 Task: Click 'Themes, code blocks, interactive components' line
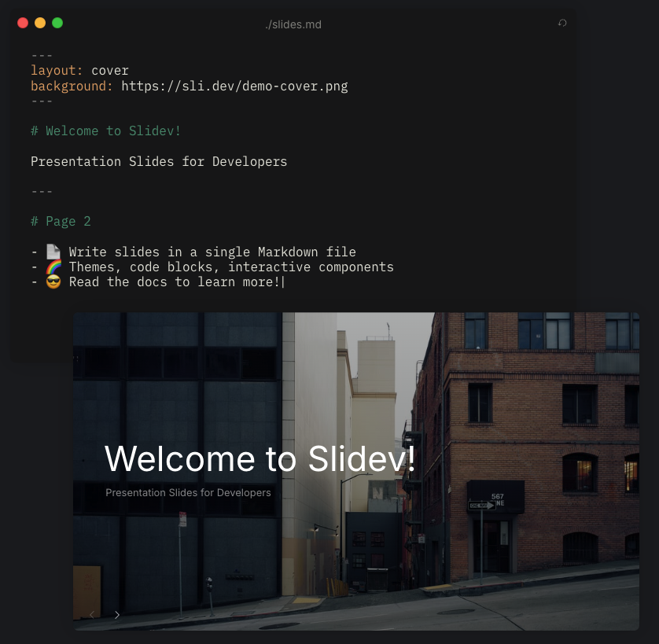pyautogui.click(x=231, y=267)
